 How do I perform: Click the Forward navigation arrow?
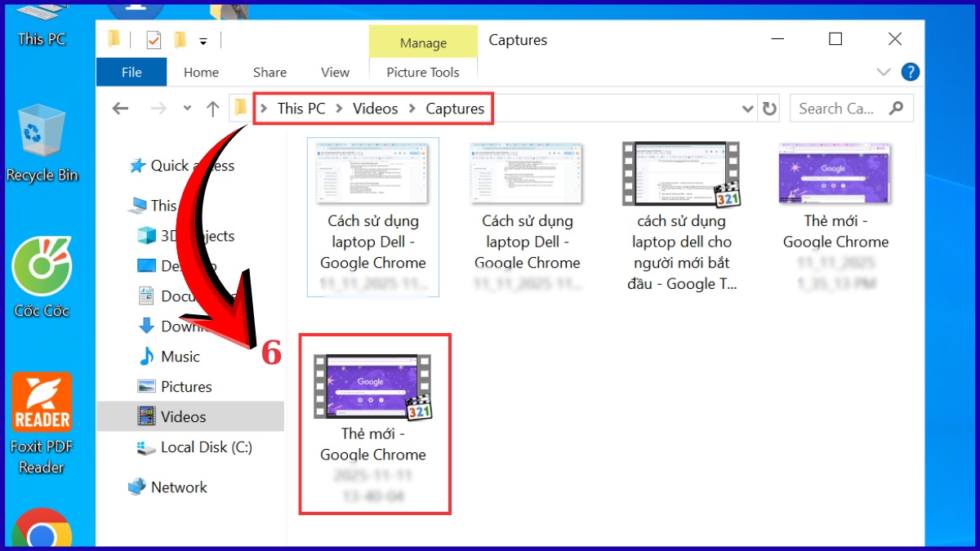159,108
